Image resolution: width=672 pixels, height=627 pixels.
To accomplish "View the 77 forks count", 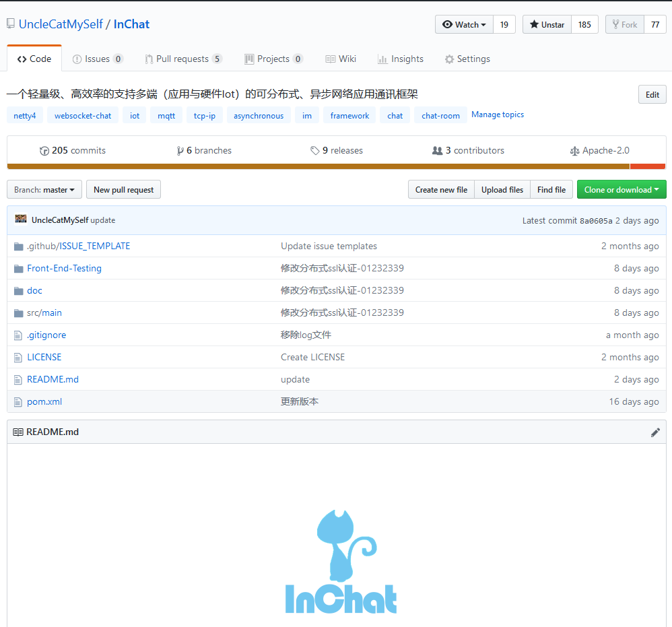I will [655, 24].
